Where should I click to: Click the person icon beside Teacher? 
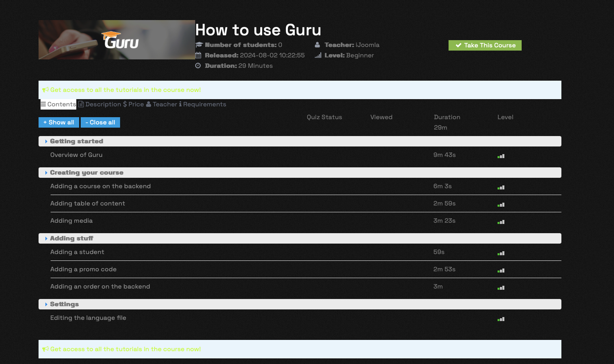317,45
